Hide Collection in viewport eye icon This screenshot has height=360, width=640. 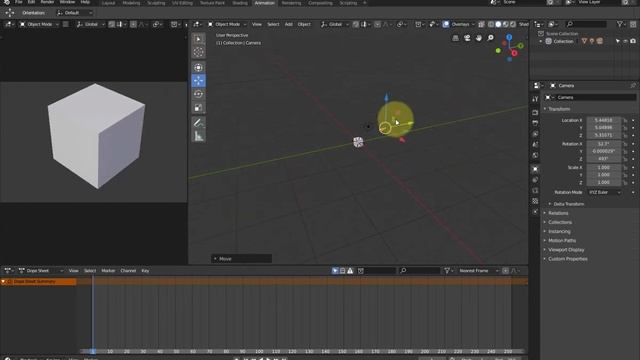point(625,41)
